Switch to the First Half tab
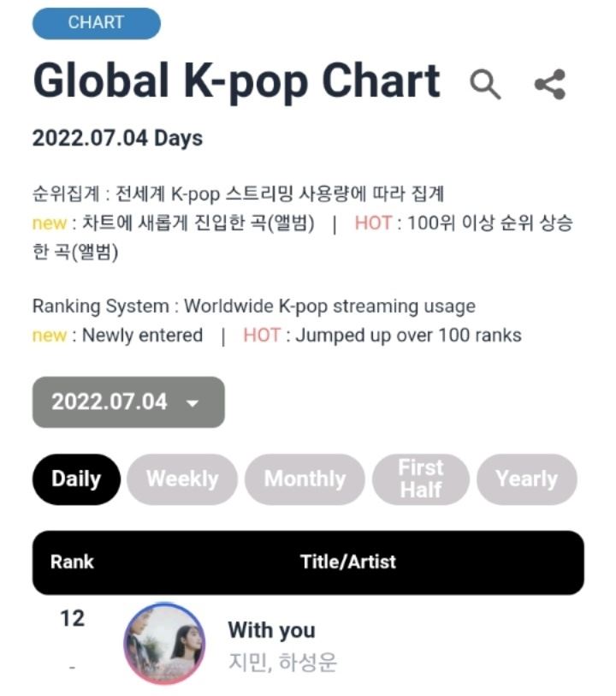Screen dimensions: 616x696 tap(420, 479)
